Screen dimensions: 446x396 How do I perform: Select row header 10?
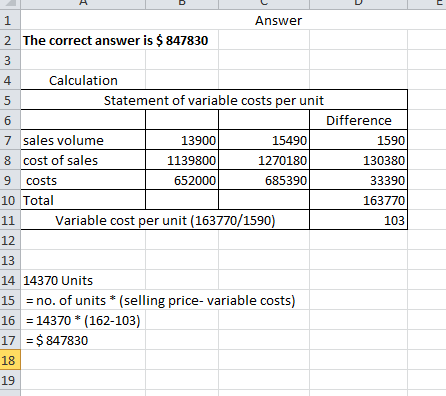(10, 200)
